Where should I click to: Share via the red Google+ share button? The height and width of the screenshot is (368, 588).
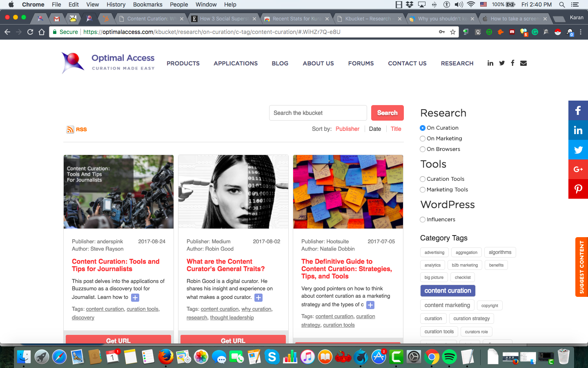[x=578, y=169]
